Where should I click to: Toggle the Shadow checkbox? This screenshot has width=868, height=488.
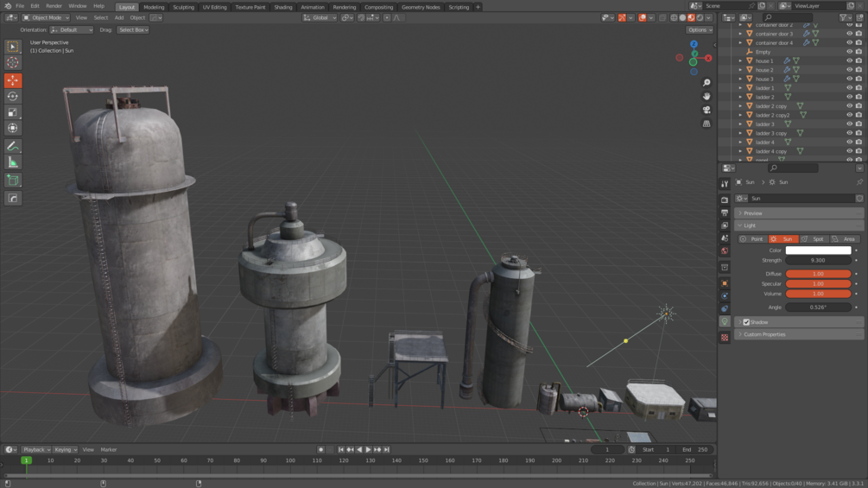point(746,322)
